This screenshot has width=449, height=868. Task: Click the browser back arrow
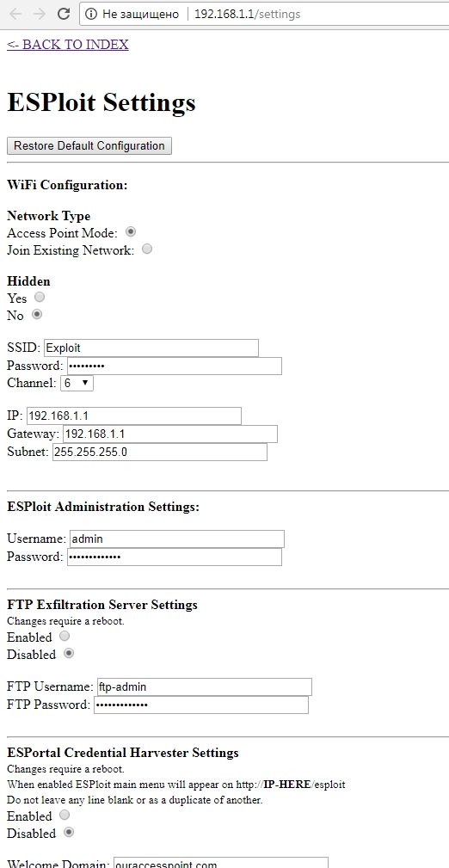point(15,14)
